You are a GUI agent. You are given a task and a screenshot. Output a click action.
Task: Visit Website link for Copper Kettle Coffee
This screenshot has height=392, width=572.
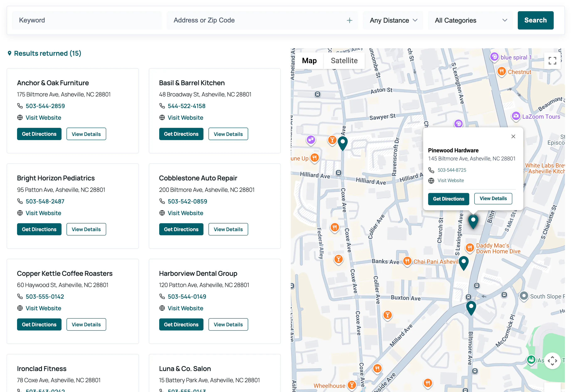coord(43,308)
